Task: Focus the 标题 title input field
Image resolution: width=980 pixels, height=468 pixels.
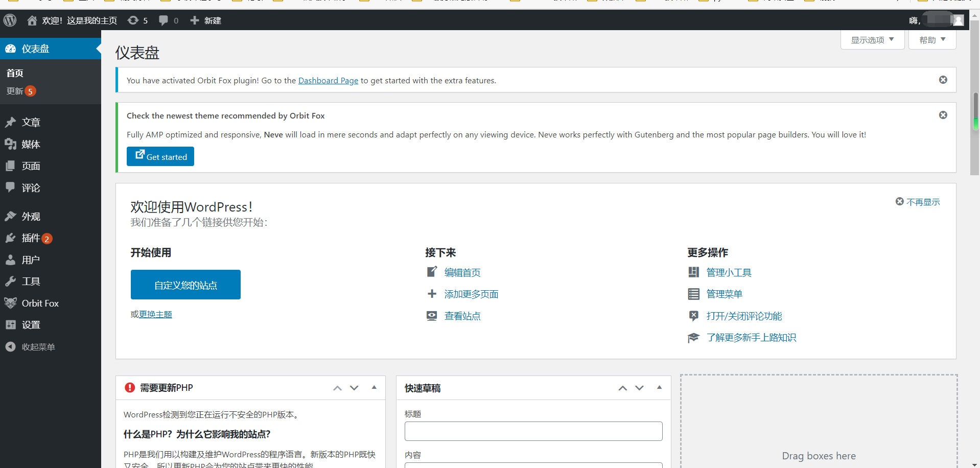Action: pos(533,431)
